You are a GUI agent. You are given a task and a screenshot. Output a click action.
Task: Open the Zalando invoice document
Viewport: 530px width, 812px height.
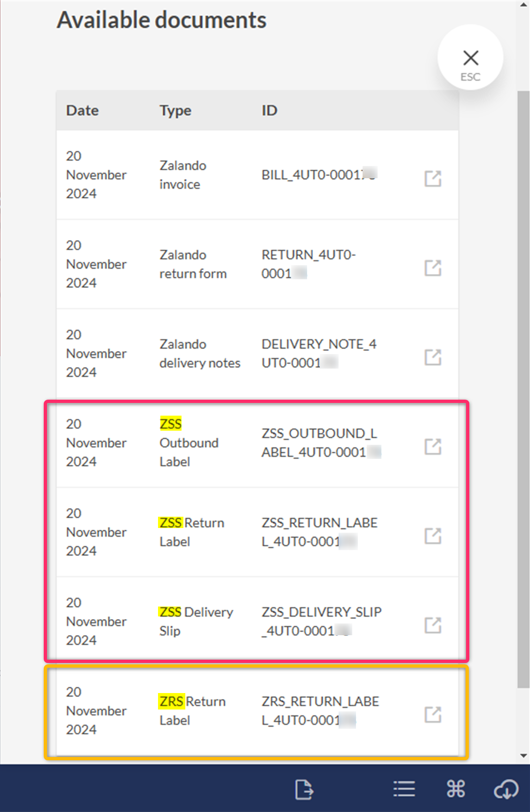point(433,179)
